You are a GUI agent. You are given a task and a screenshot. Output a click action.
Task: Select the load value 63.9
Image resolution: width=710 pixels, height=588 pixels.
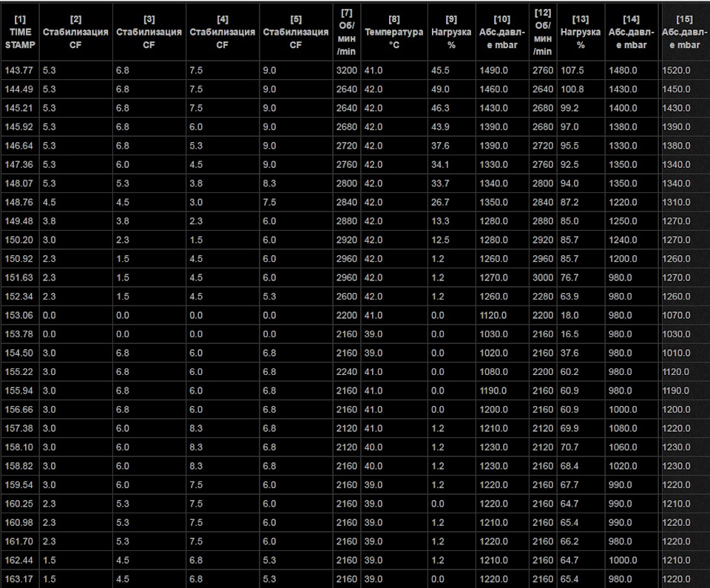point(569,297)
